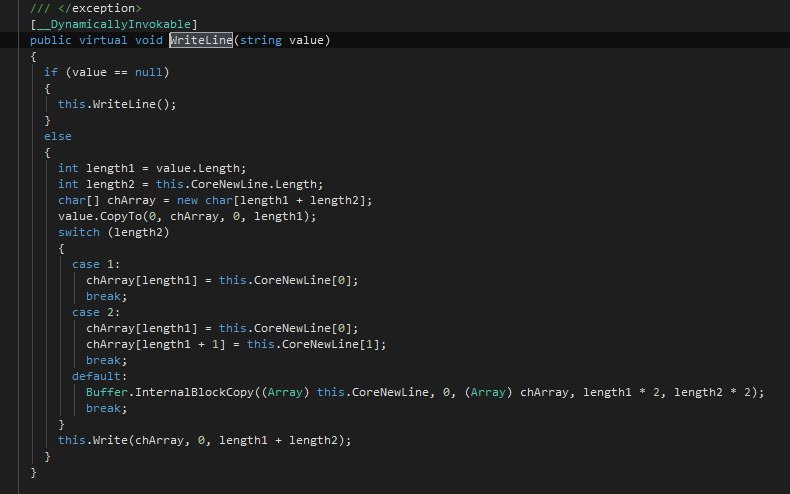The image size is (790, 494).
Task: Click the first '(Array)' cast before this.CoreNewLine
Action: tap(285, 392)
